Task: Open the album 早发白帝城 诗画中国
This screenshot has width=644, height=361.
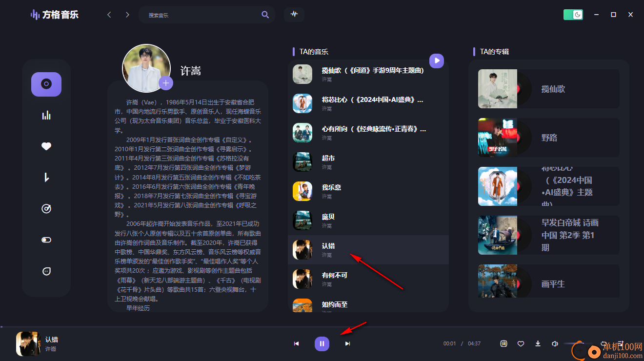Action: coord(549,235)
